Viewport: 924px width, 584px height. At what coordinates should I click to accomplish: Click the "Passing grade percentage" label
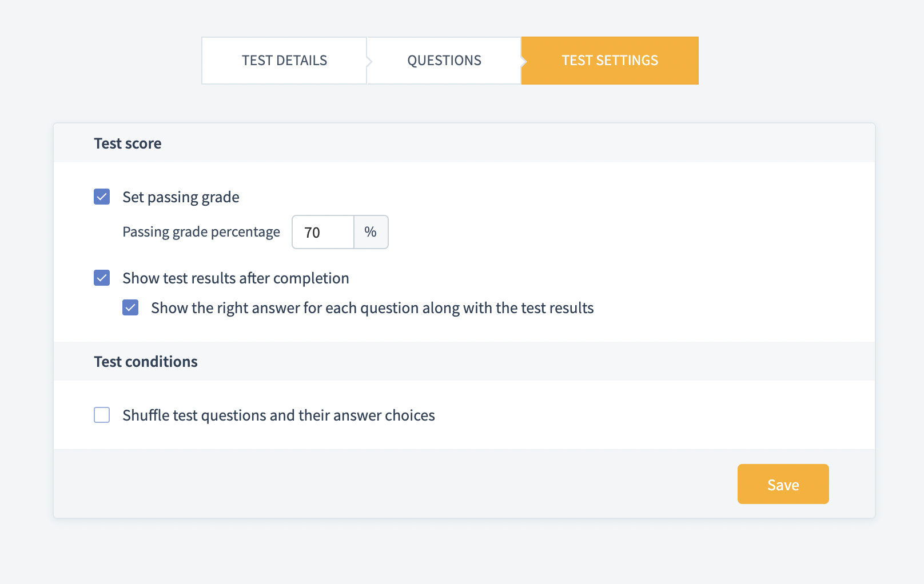pyautogui.click(x=201, y=232)
